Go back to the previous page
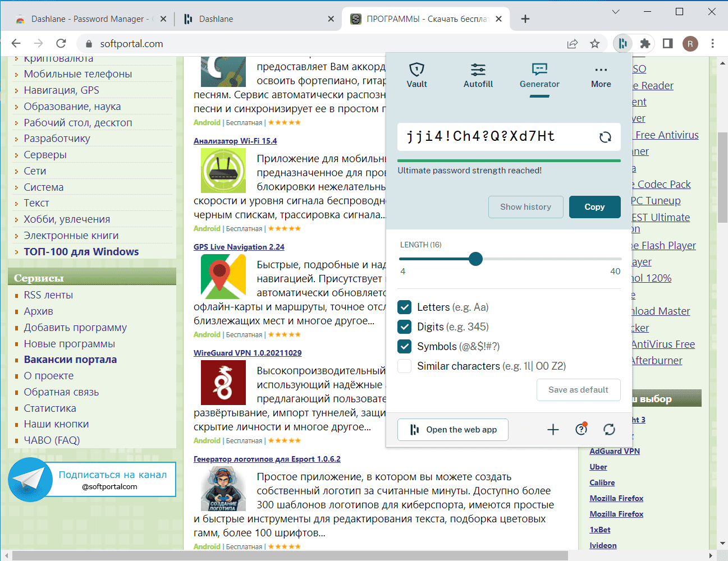728x561 pixels. (x=16, y=43)
